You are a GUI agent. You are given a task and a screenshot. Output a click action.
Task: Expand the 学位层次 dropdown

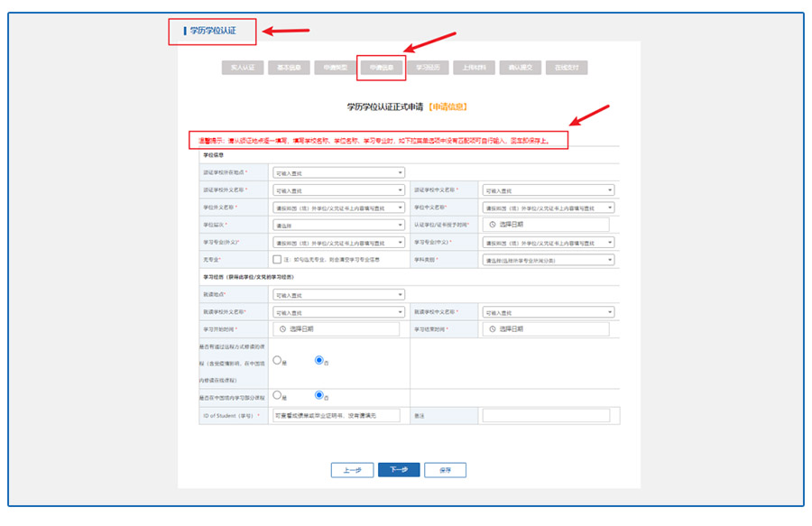tap(337, 225)
